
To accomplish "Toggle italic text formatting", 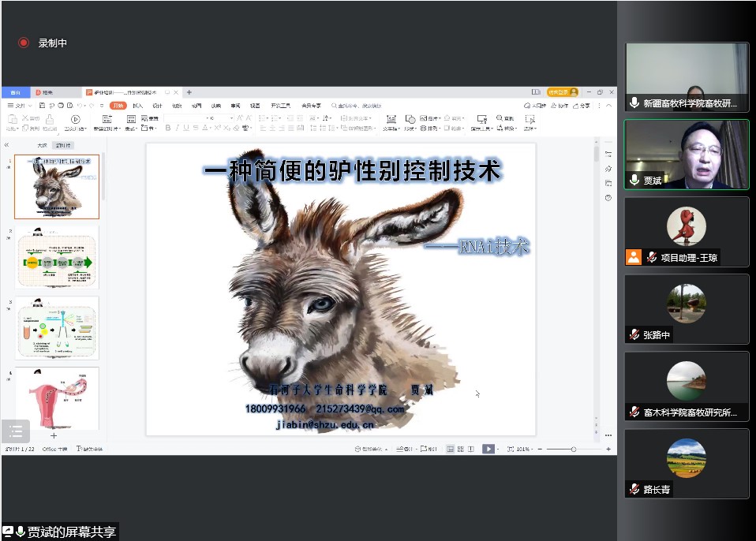I will click(x=176, y=128).
